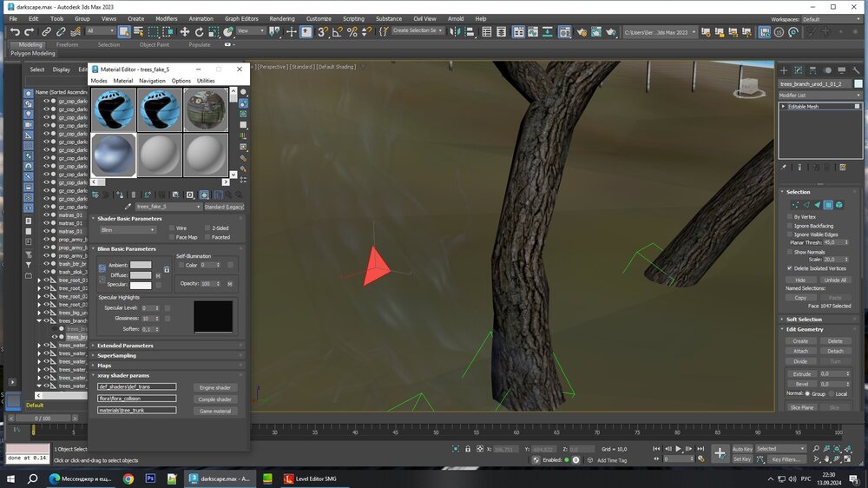Enable the Wire shading checkbox
The height and width of the screenshot is (488, 868).
pos(171,228)
